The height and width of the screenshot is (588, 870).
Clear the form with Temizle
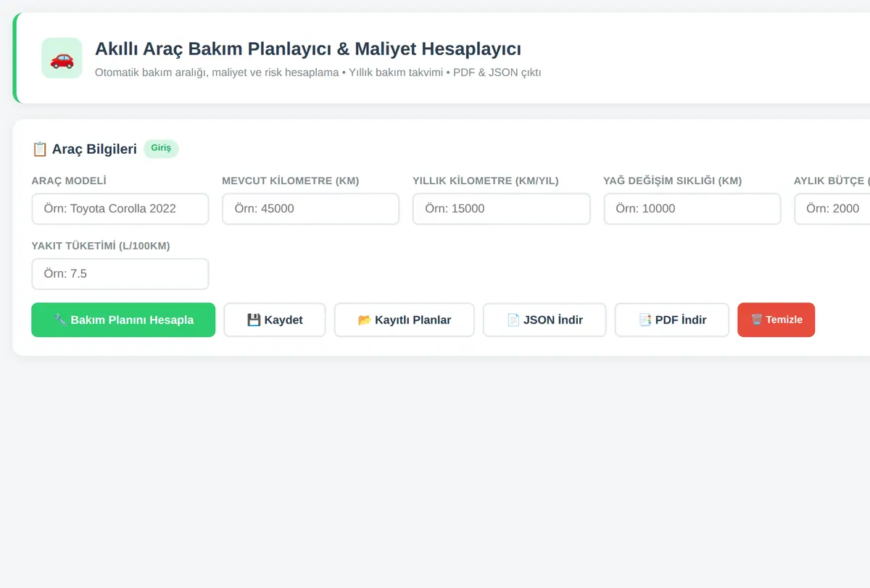(776, 320)
